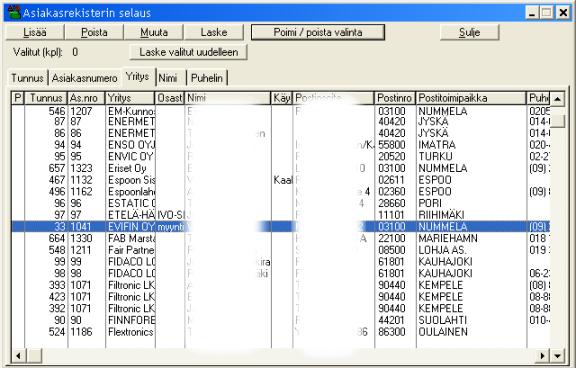Open the Muuta edit button

(154, 32)
